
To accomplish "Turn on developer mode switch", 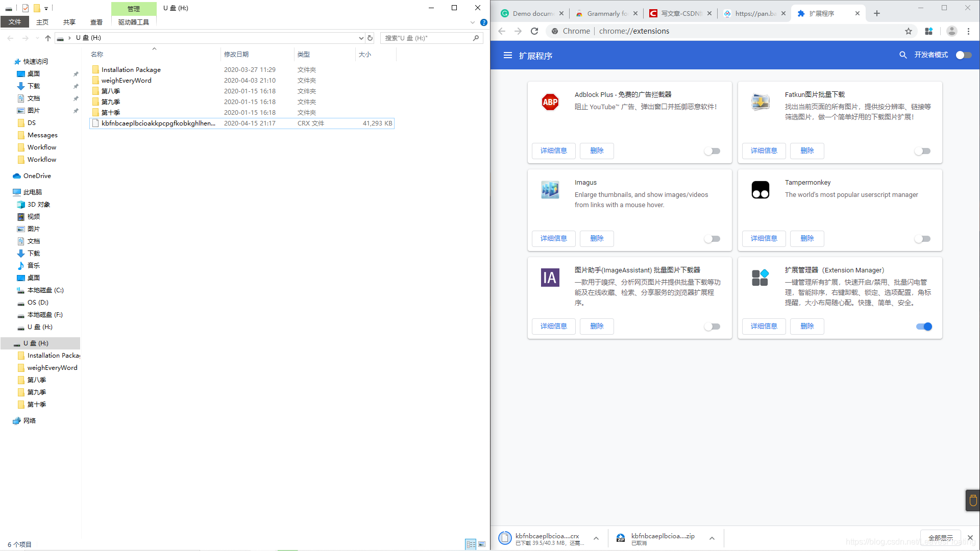I will 964,55.
